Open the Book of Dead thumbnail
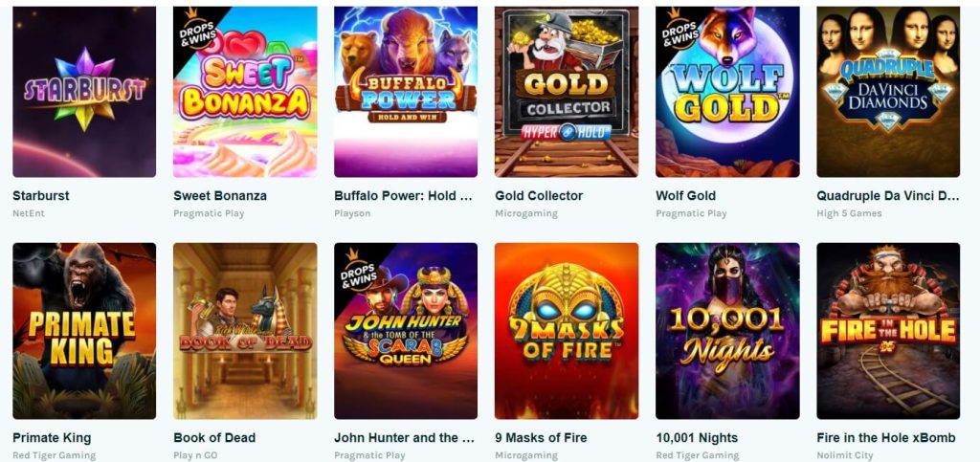Screen dimensions: 980x462 click(x=245, y=331)
